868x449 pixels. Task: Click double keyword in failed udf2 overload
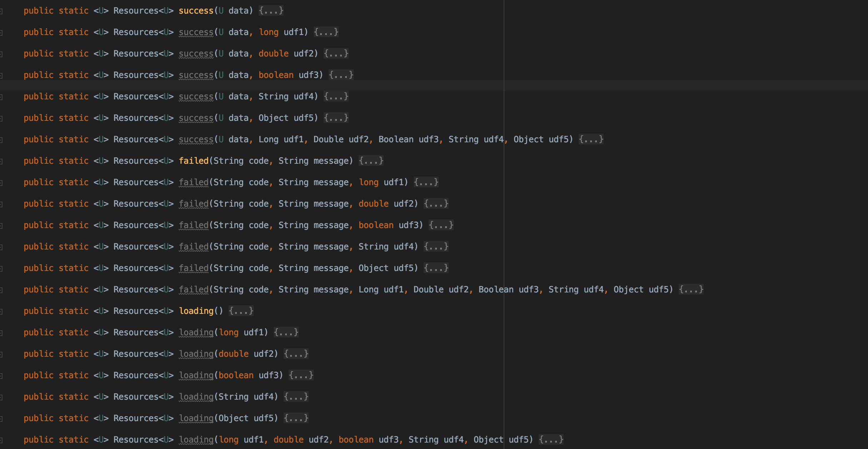coord(373,204)
